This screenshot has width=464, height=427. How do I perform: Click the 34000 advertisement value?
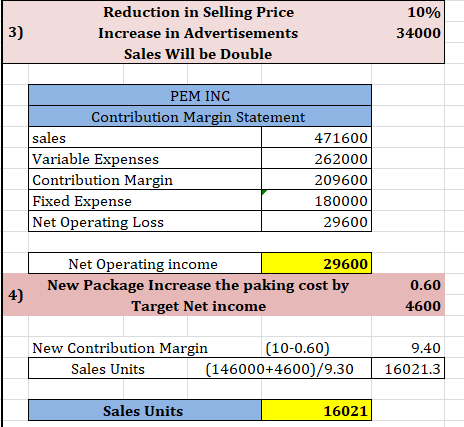tap(418, 33)
